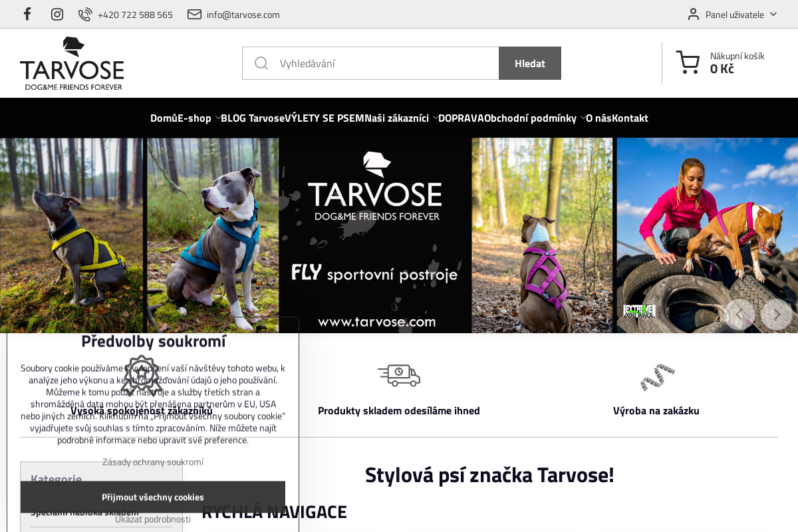Open the Instagram profile icon
The image size is (798, 532).
57,13
